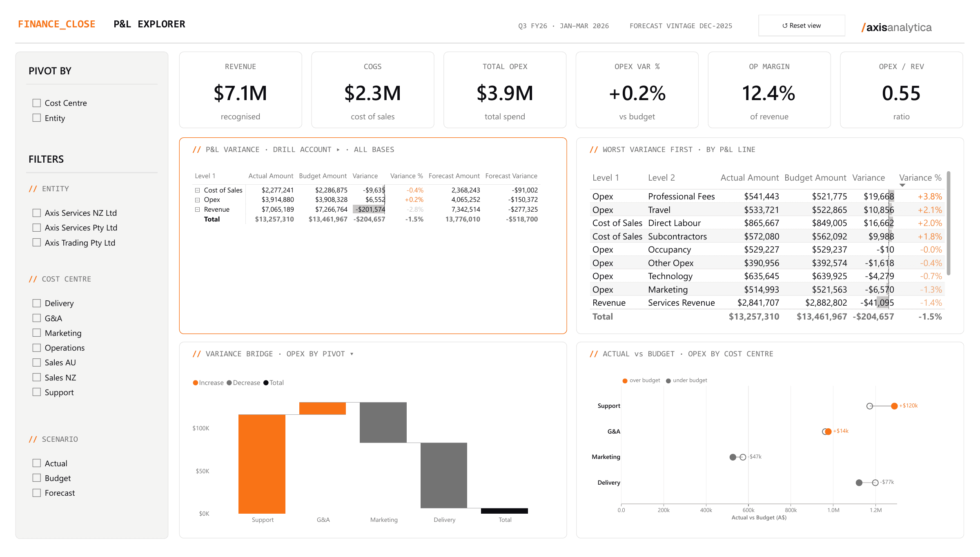The image size is (980, 557).
Task: Click the Decrease legend swatch
Action: [x=229, y=383]
